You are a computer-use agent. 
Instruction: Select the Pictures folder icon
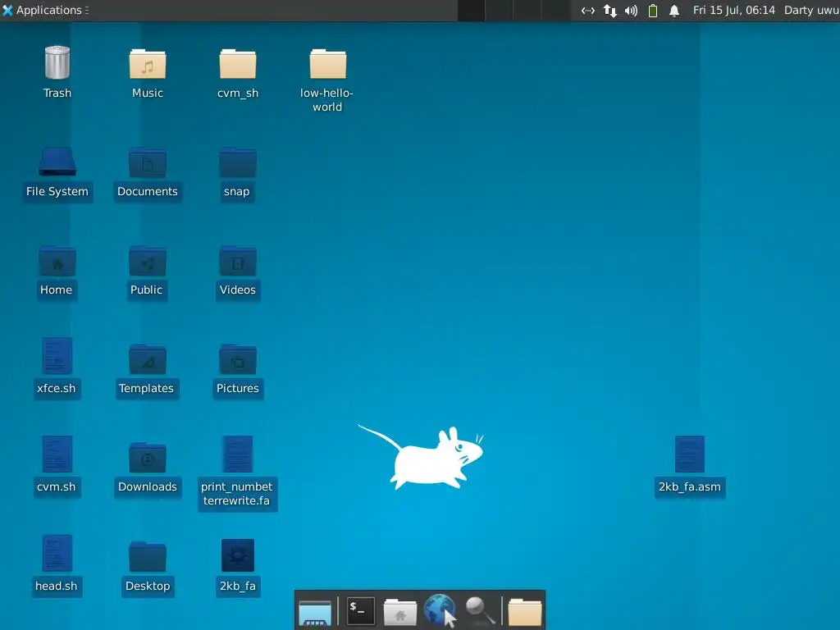tap(237, 360)
